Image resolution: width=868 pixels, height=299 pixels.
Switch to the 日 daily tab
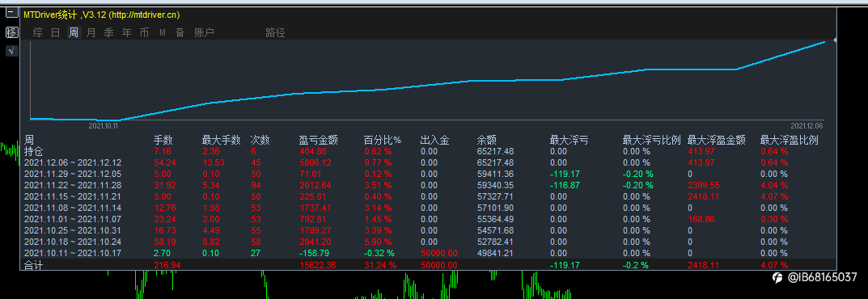pyautogui.click(x=55, y=32)
